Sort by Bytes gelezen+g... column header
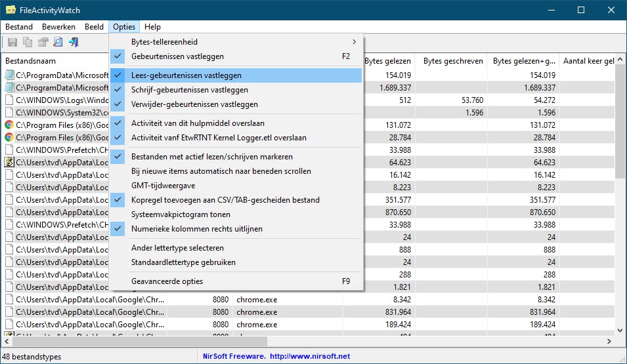This screenshot has height=364, width=627. [x=523, y=61]
